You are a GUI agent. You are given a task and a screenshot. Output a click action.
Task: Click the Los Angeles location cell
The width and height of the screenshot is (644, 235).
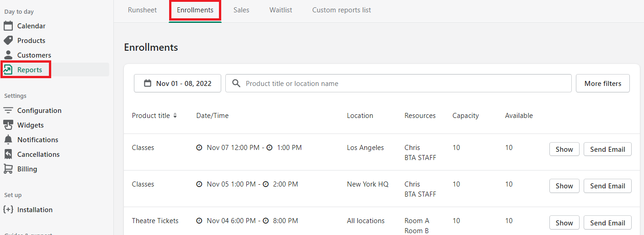[365, 148]
